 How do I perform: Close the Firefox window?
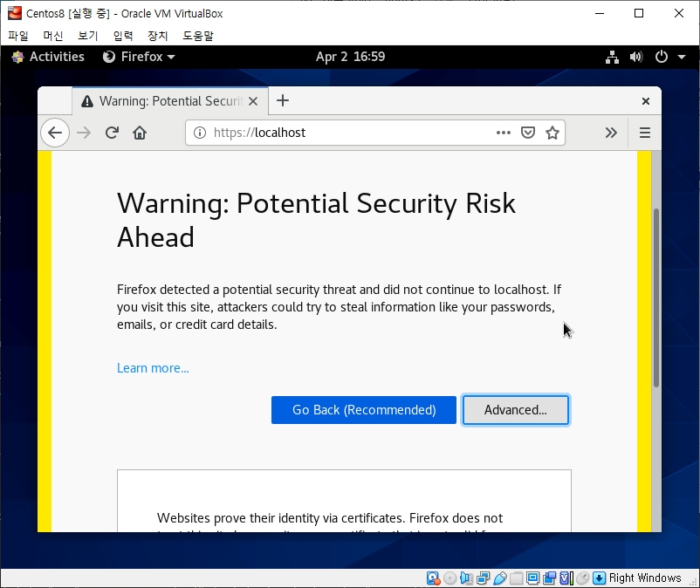(x=646, y=101)
